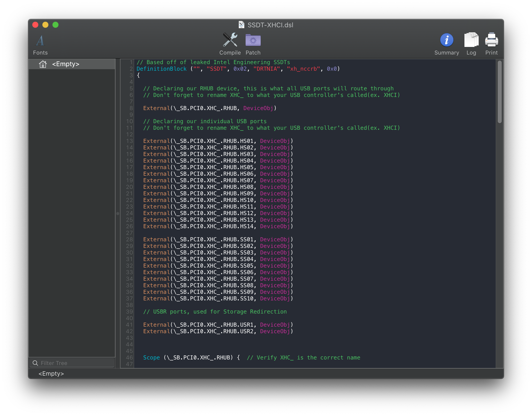Click the Compile tools icon
The width and height of the screenshot is (532, 416).
230,40
